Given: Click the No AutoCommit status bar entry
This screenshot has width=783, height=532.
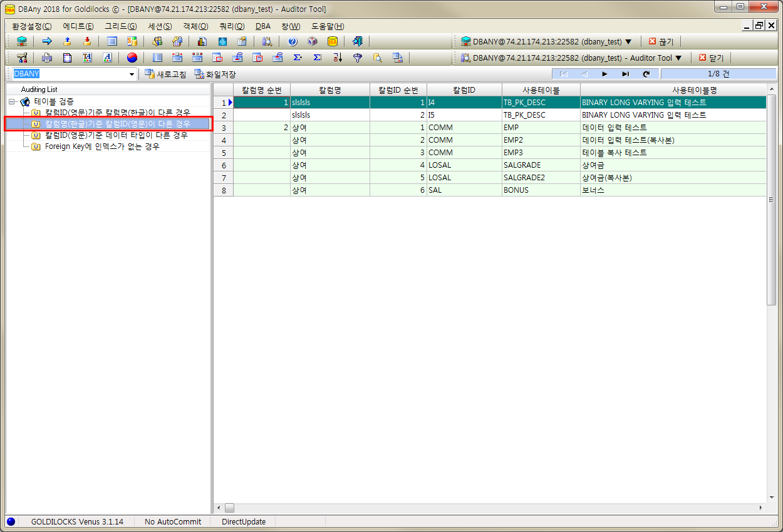Looking at the screenshot, I should pos(173,521).
